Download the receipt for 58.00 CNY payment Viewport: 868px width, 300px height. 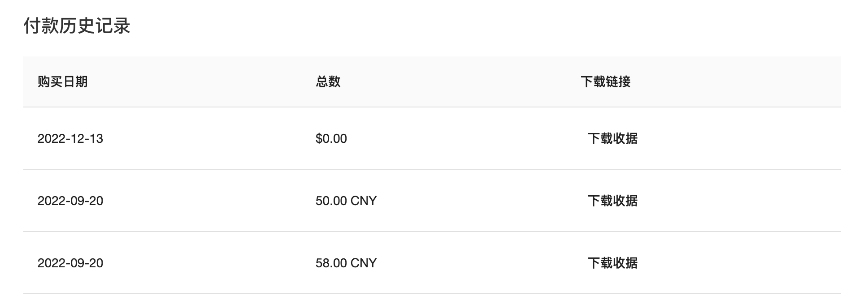coord(612,263)
